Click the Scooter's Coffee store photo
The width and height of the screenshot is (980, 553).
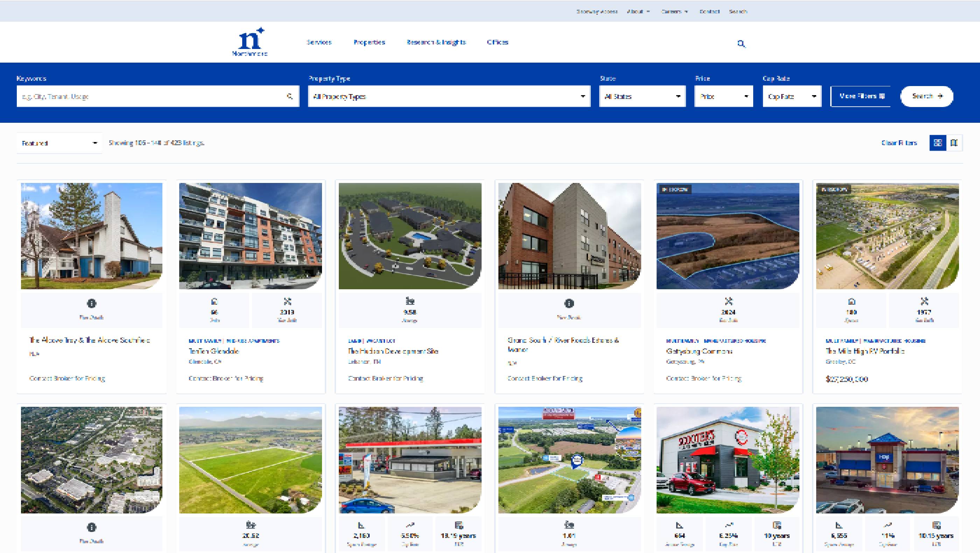coord(728,460)
